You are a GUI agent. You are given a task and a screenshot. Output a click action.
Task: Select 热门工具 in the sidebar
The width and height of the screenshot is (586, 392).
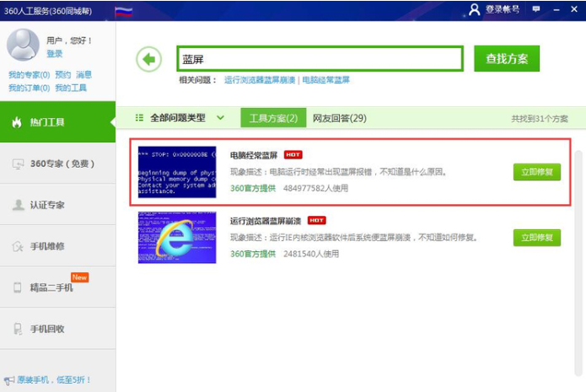47,122
